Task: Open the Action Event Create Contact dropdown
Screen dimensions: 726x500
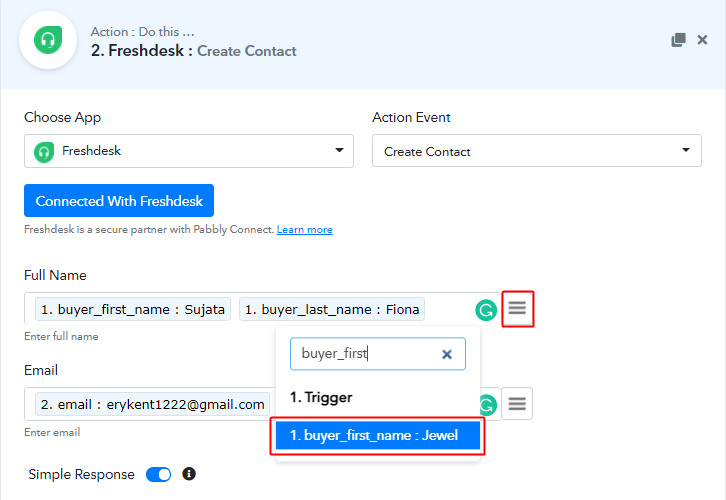Action: point(537,151)
